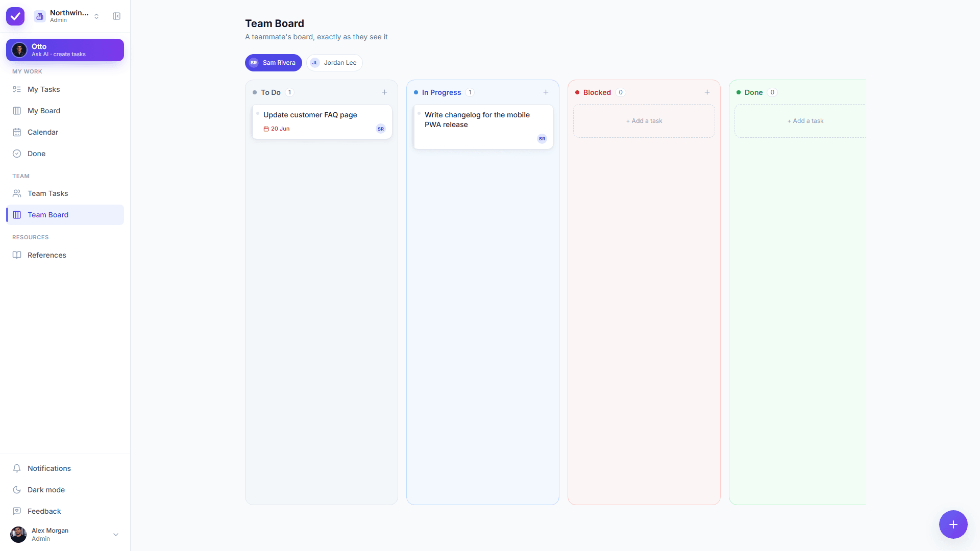Mark Update customer FAQ page complete
Image resolution: width=980 pixels, height=551 pixels.
(x=258, y=113)
